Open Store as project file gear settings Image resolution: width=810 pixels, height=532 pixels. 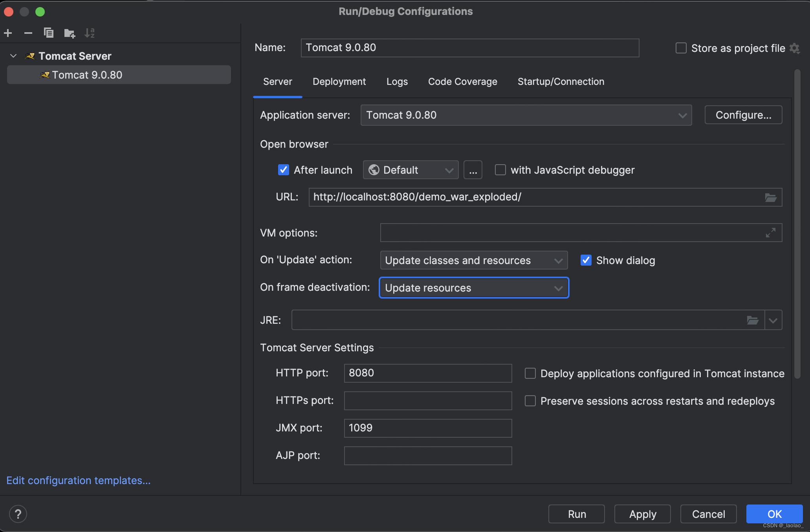[795, 48]
